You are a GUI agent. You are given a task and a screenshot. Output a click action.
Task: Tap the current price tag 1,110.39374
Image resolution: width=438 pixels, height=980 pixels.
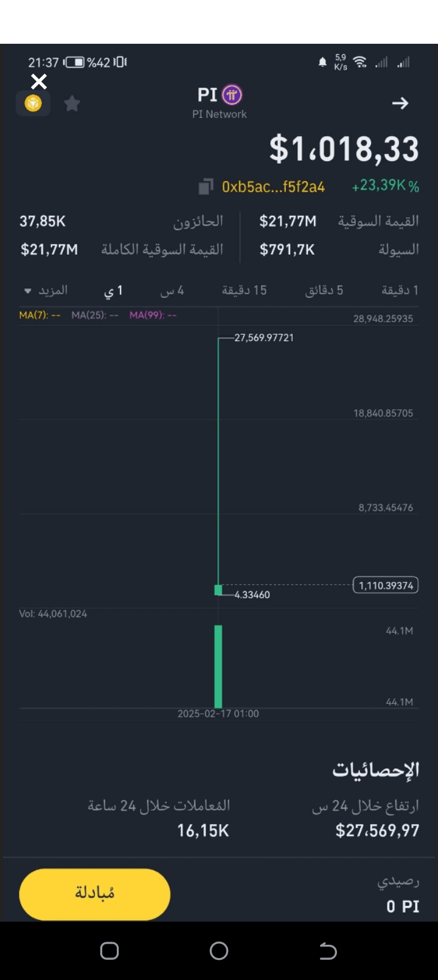pyautogui.click(x=386, y=585)
